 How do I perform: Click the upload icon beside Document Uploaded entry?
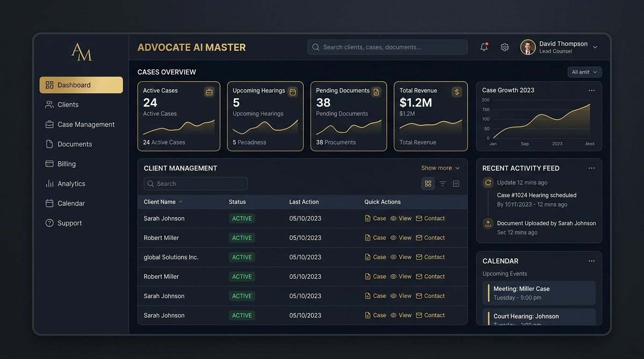tap(488, 223)
